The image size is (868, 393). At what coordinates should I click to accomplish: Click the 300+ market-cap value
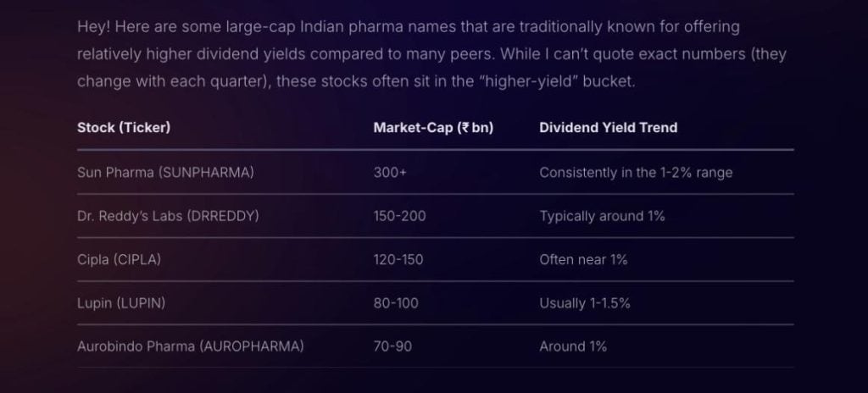click(x=390, y=172)
